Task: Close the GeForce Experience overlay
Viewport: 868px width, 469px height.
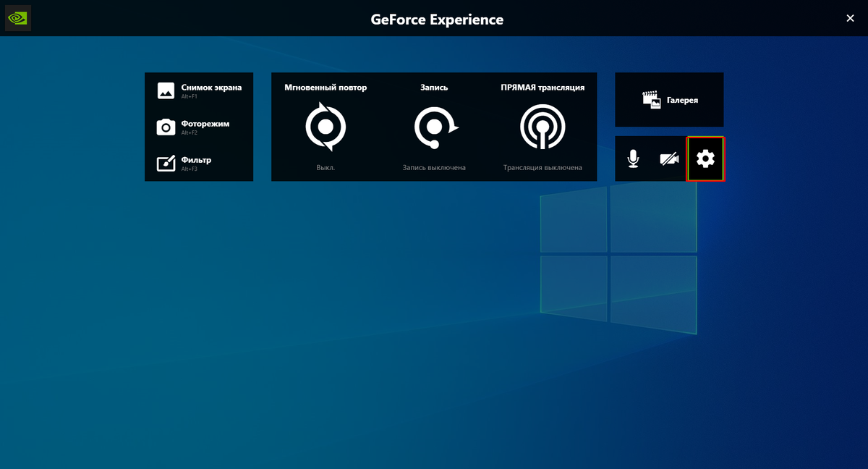Action: point(850,18)
